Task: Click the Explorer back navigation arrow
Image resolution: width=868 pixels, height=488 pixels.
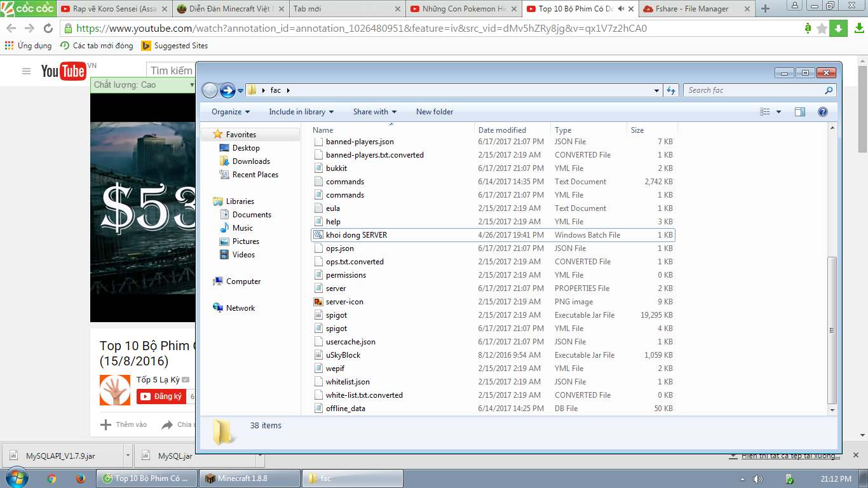Action: (x=210, y=91)
